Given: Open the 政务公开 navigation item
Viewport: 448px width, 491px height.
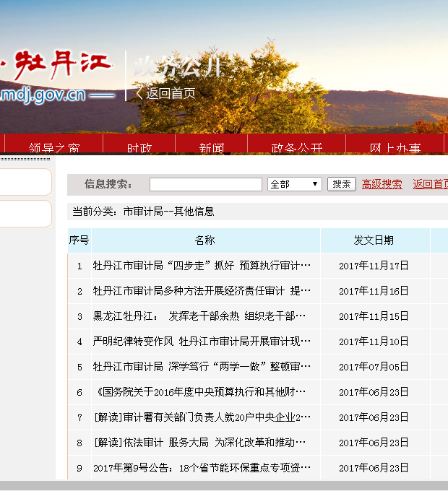Looking at the screenshot, I should 297,147.
